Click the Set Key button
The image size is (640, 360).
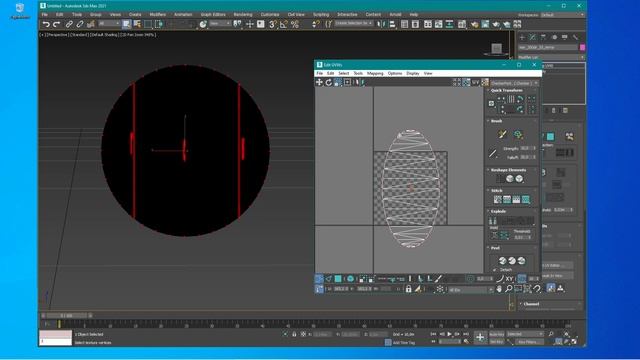click(x=496, y=342)
